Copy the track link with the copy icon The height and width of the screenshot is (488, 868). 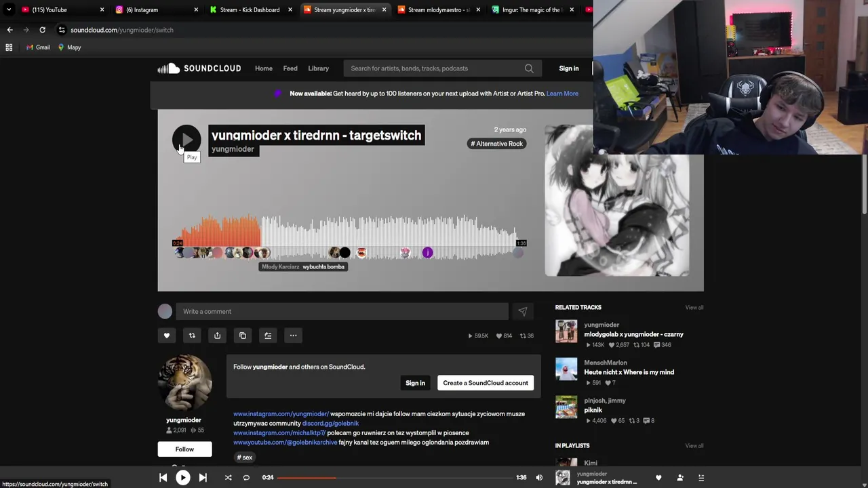click(243, 335)
